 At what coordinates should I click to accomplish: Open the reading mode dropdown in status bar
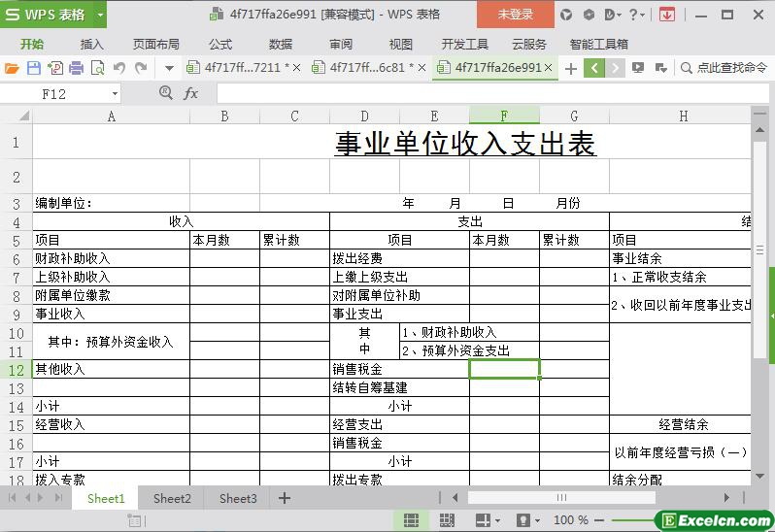[488, 520]
